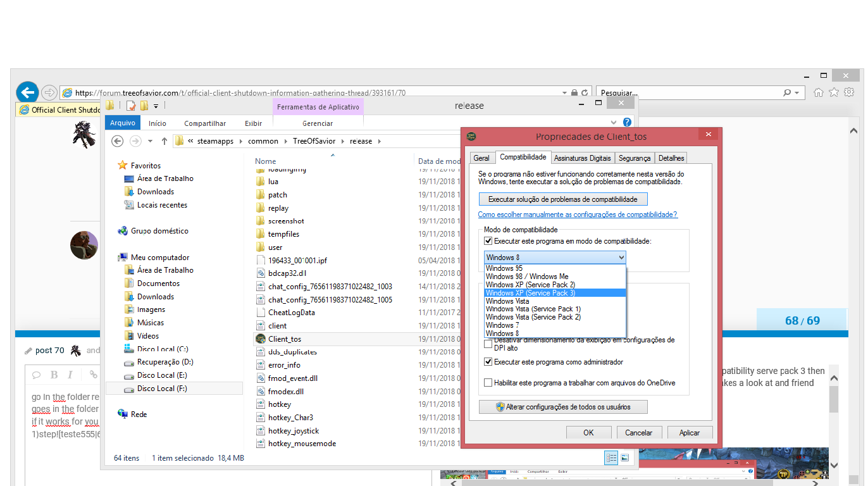The image size is (868, 486).
Task: Switch to large thumbnails view icon
Action: click(625, 458)
